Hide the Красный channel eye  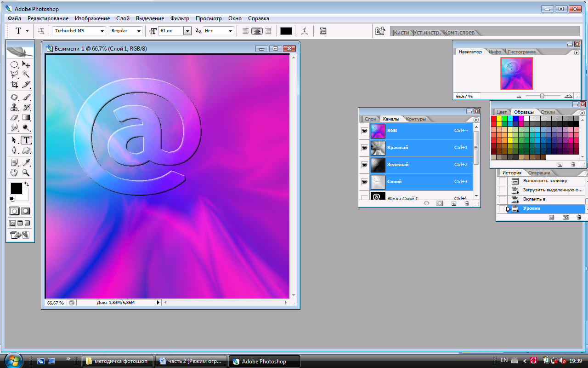pyautogui.click(x=364, y=148)
